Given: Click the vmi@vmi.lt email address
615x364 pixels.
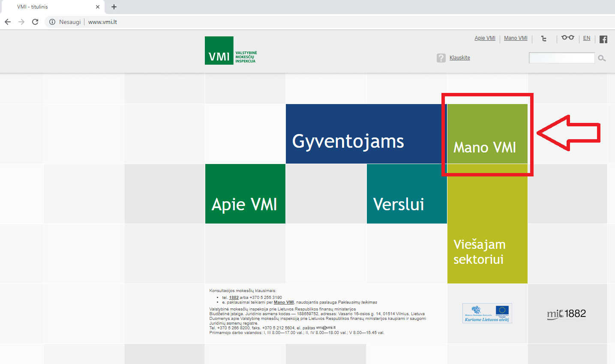Looking at the screenshot, I should [326, 328].
